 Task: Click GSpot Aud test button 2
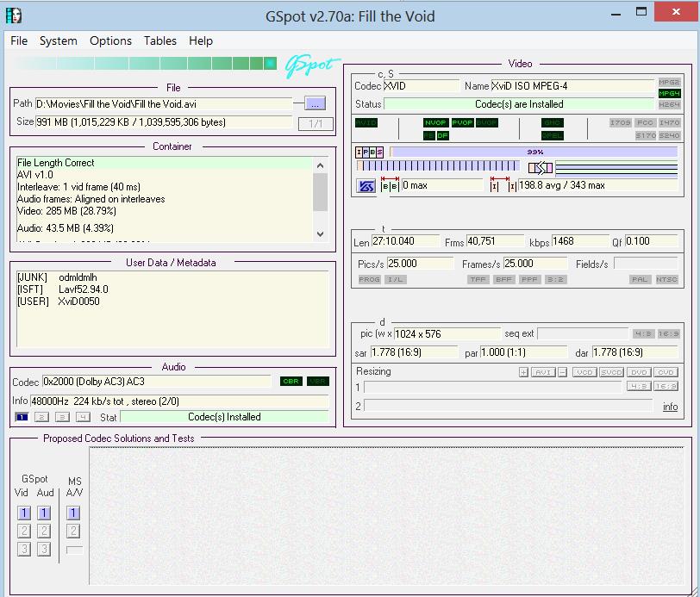coord(44,531)
